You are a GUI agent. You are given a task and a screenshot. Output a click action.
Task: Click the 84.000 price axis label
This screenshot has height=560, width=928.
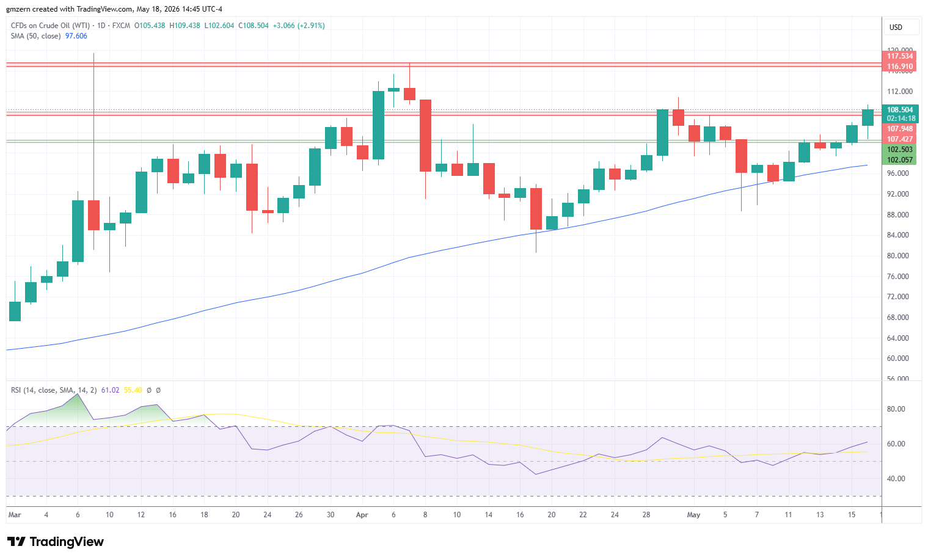pos(897,235)
